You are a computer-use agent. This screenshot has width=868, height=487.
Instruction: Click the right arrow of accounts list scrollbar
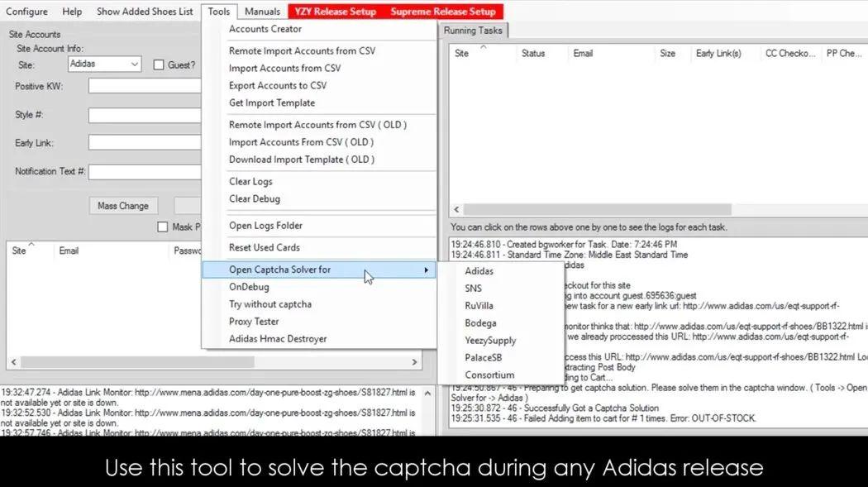click(414, 362)
